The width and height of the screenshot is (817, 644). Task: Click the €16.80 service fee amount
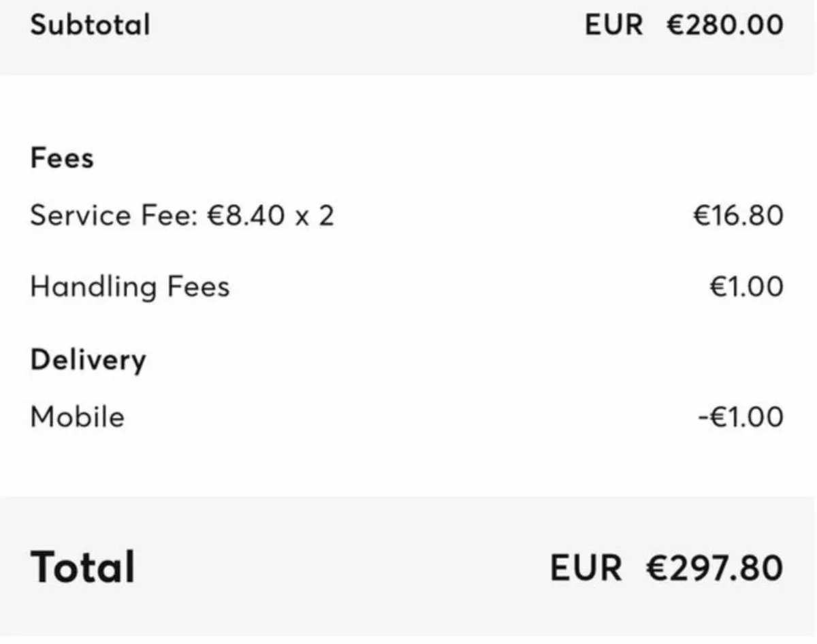point(738,216)
